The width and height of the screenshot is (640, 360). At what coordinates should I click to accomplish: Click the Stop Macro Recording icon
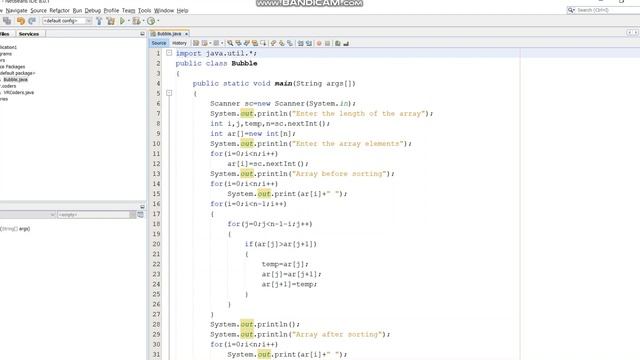click(x=327, y=43)
